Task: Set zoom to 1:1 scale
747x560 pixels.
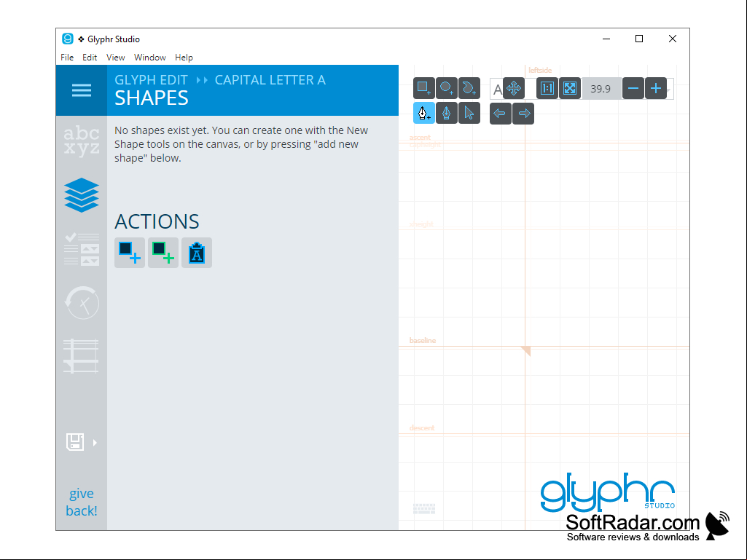Action: pyautogui.click(x=547, y=89)
